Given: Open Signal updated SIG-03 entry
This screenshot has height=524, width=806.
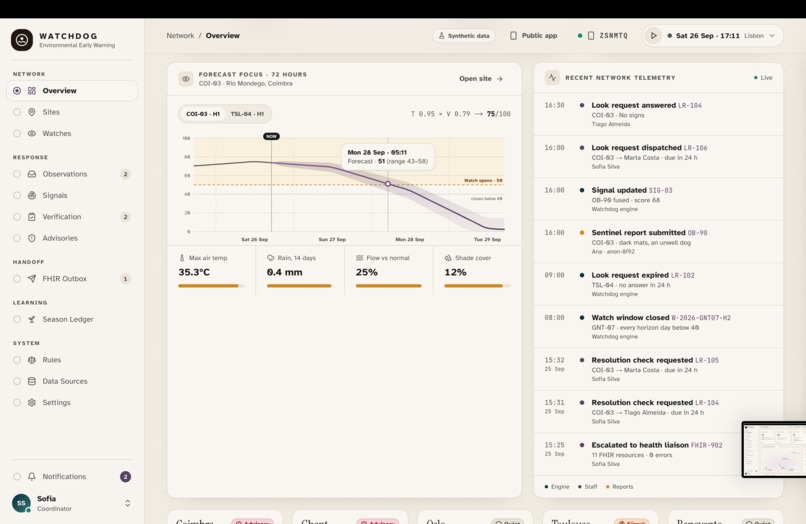Looking at the screenshot, I should click(x=658, y=199).
